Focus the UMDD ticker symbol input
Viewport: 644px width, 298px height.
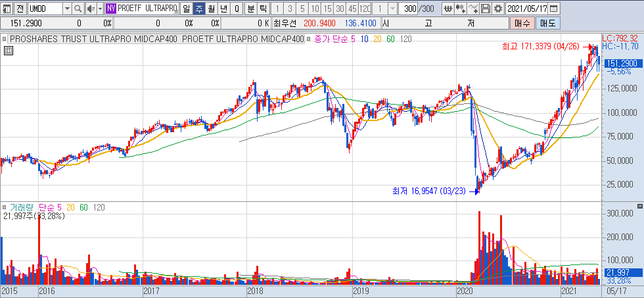[x=45, y=8]
